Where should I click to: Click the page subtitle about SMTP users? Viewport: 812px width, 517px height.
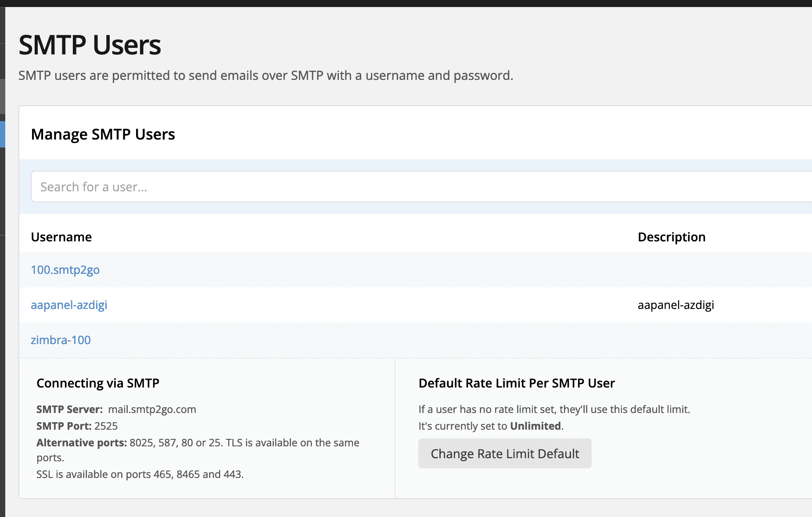click(x=266, y=75)
